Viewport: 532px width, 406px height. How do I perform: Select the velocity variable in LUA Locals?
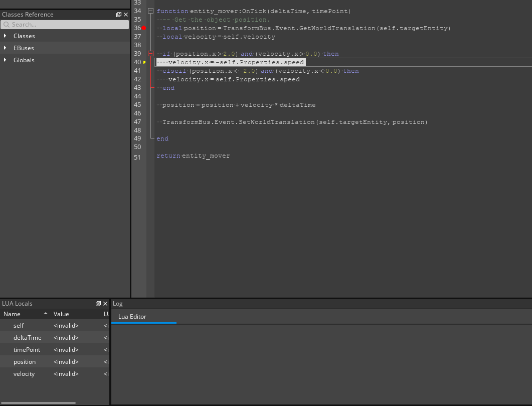pyautogui.click(x=25, y=373)
